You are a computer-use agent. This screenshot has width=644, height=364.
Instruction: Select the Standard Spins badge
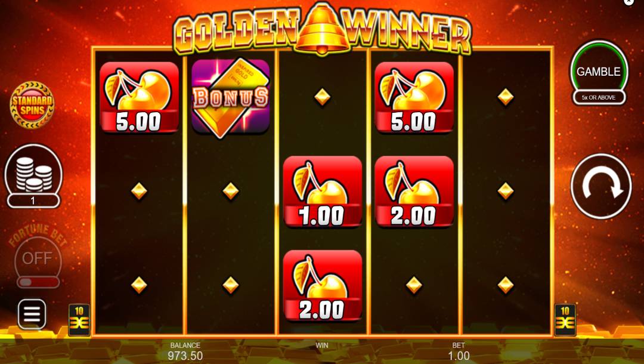(32, 105)
